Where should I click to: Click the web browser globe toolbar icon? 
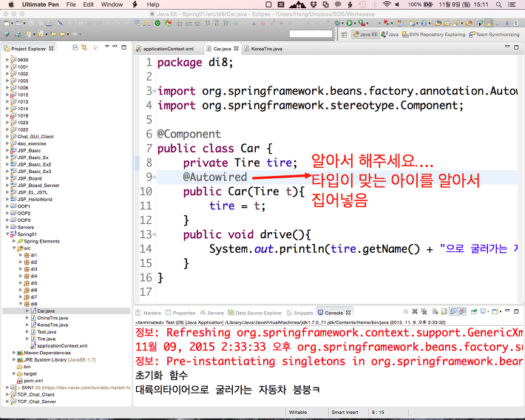[7, 34]
